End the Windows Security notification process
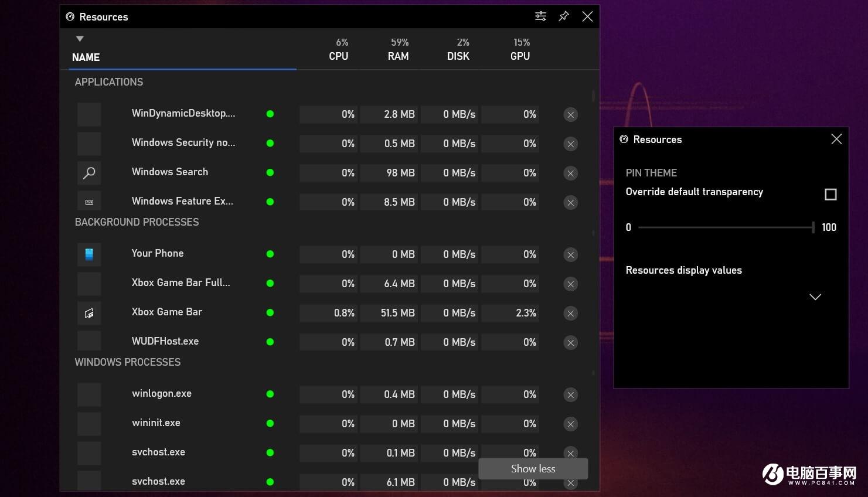868x497 pixels. [570, 144]
